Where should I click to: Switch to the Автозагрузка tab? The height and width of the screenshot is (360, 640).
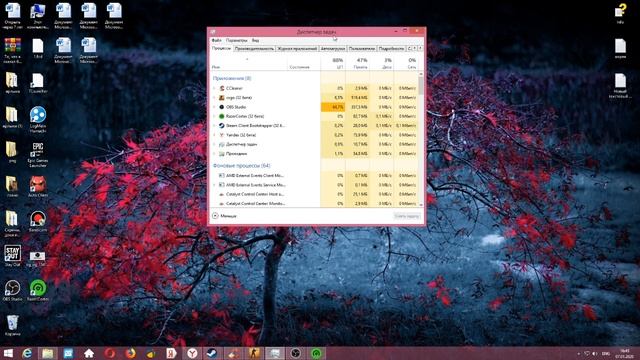point(333,49)
